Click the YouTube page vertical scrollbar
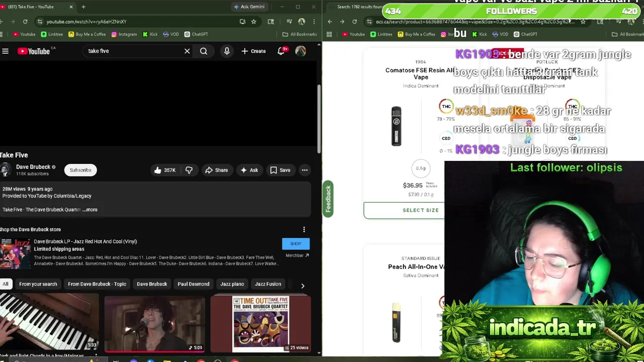Screen dimensions: 644x362 [319, 119]
